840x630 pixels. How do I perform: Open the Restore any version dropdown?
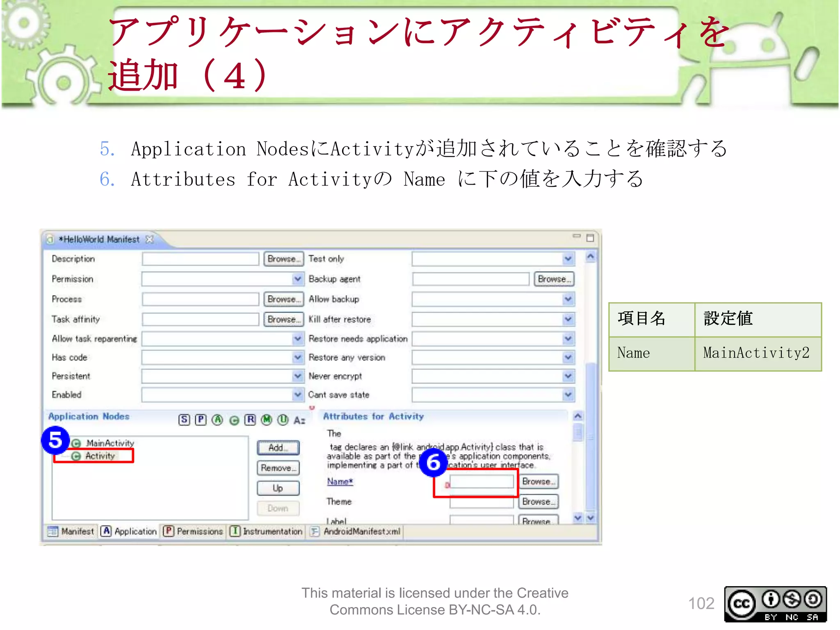568,358
